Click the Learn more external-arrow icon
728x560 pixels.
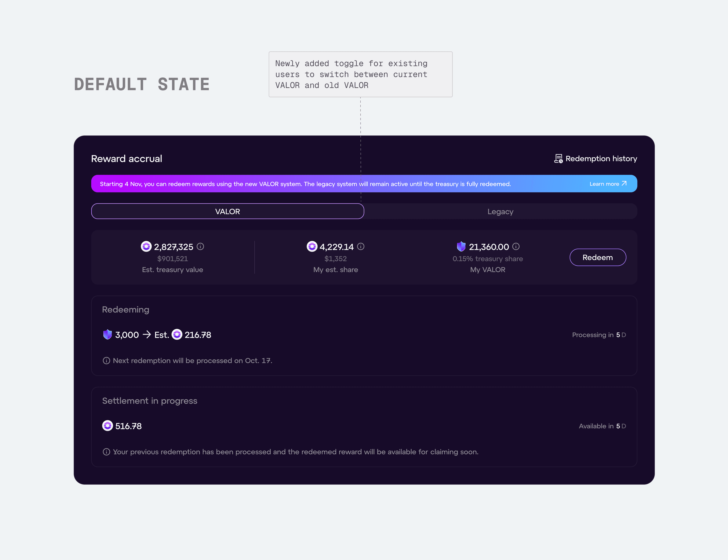624,184
